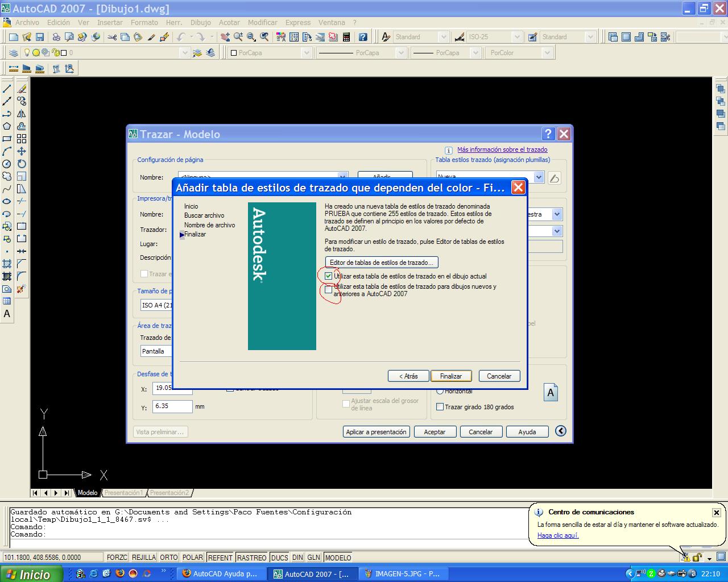This screenshot has width=728, height=582.
Task: Open the ISO-25 dimension style dropdown
Action: point(517,37)
